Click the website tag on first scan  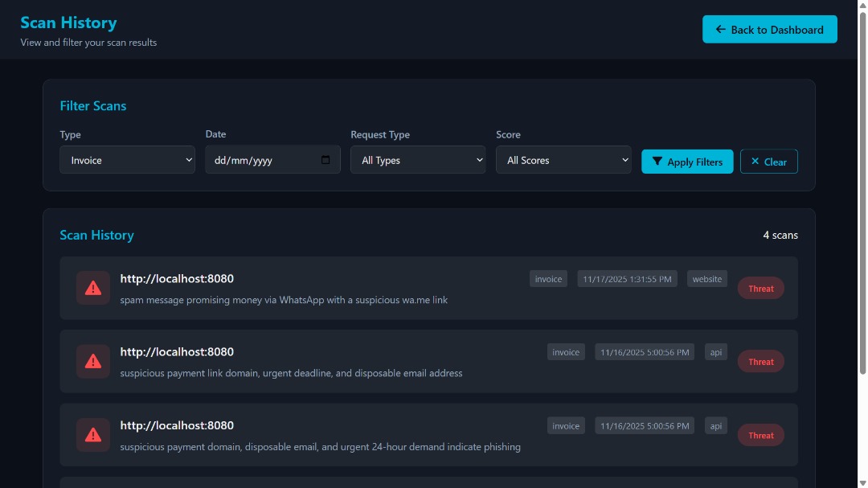coord(707,279)
